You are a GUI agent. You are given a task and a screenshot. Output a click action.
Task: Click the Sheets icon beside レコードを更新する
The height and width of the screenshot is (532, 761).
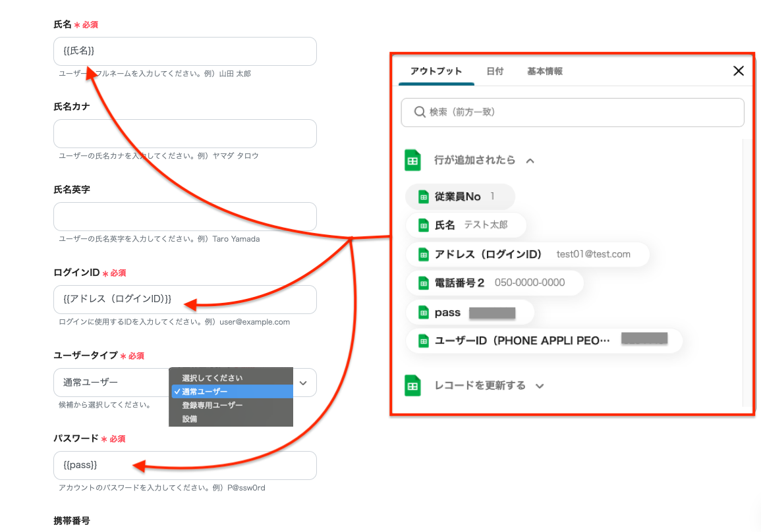point(412,386)
